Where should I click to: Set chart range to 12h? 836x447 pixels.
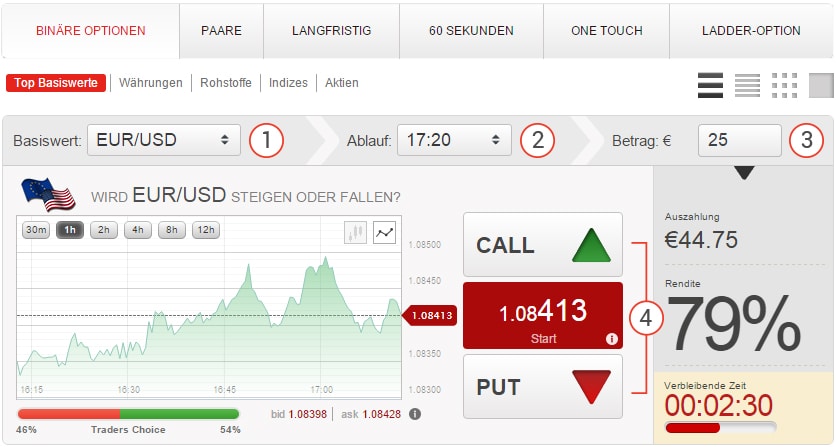click(206, 230)
